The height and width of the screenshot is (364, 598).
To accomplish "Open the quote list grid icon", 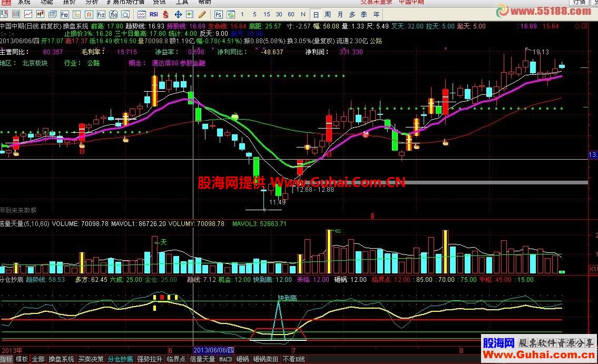I will coord(16,14).
